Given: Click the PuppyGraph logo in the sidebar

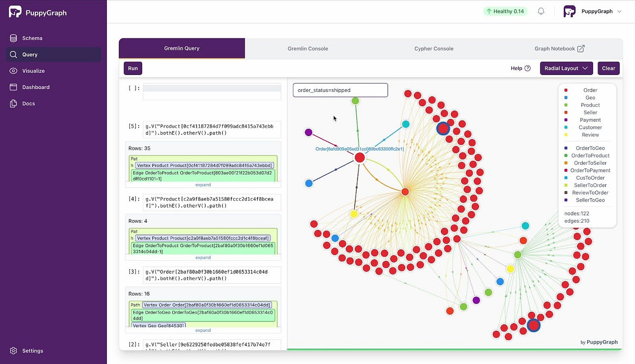Looking at the screenshot, I should pyautogui.click(x=38, y=12).
